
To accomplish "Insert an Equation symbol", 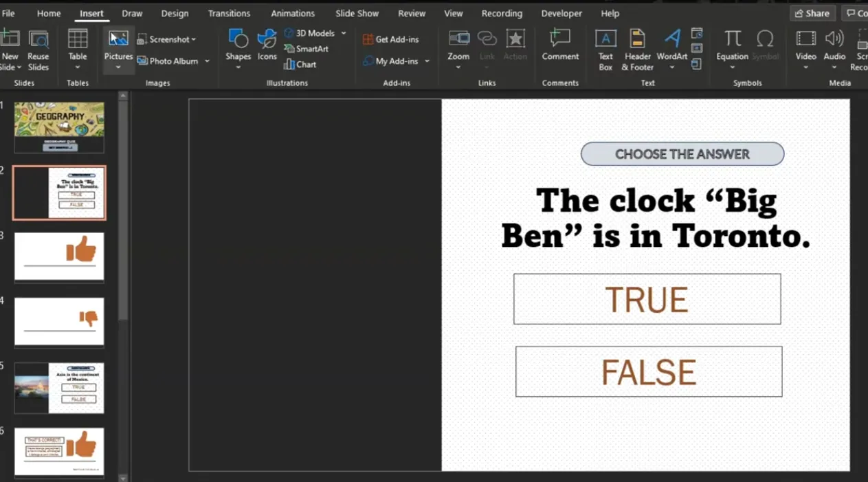I will (x=732, y=47).
